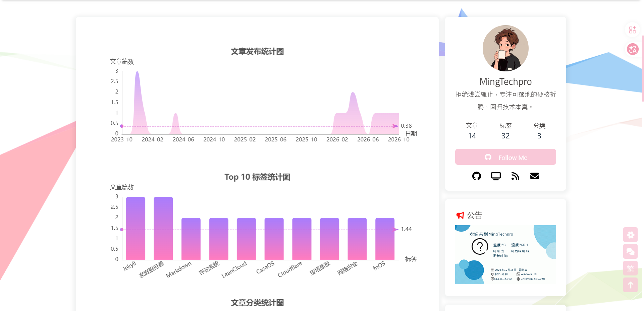This screenshot has height=311, width=644.
Task: Click the MingTechpro avatar image
Action: click(x=505, y=48)
